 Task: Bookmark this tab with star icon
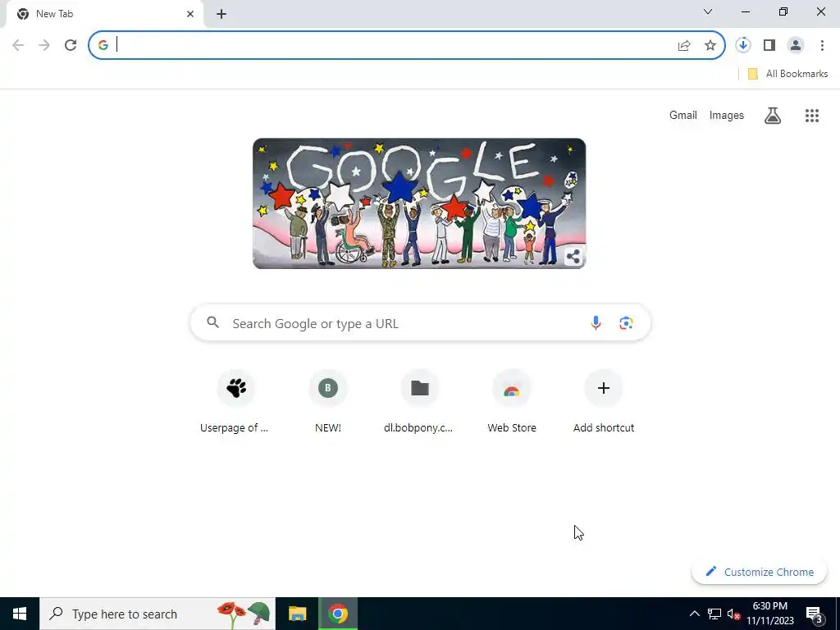tap(710, 46)
